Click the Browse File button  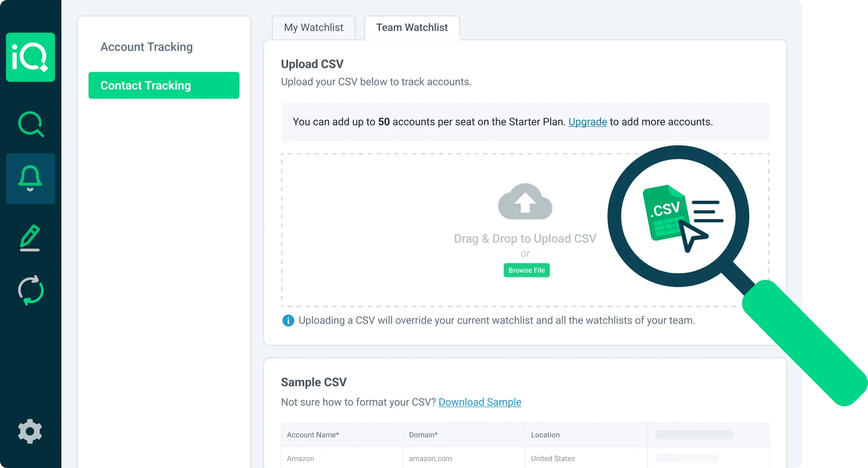coord(526,270)
